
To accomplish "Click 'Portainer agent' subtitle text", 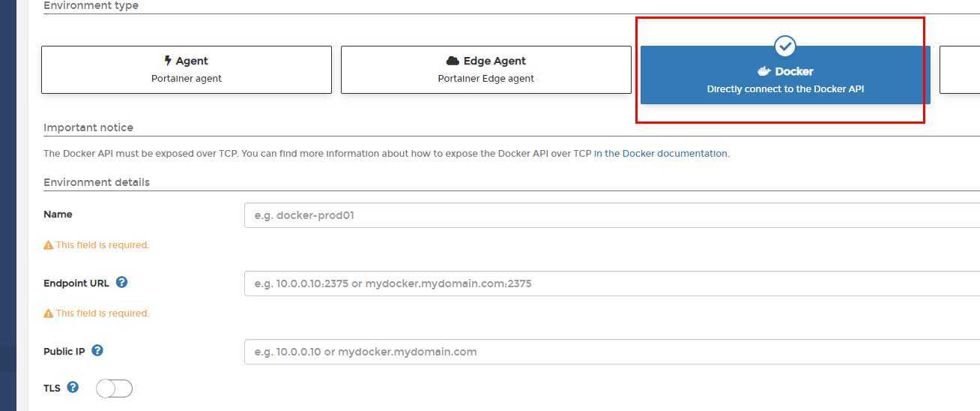I will 187,78.
